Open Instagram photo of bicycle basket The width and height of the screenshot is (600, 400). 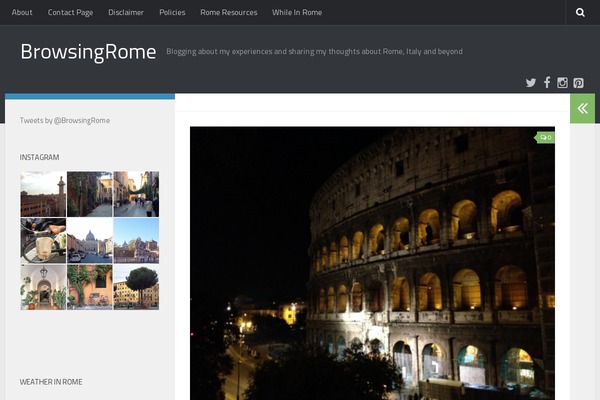(43, 241)
